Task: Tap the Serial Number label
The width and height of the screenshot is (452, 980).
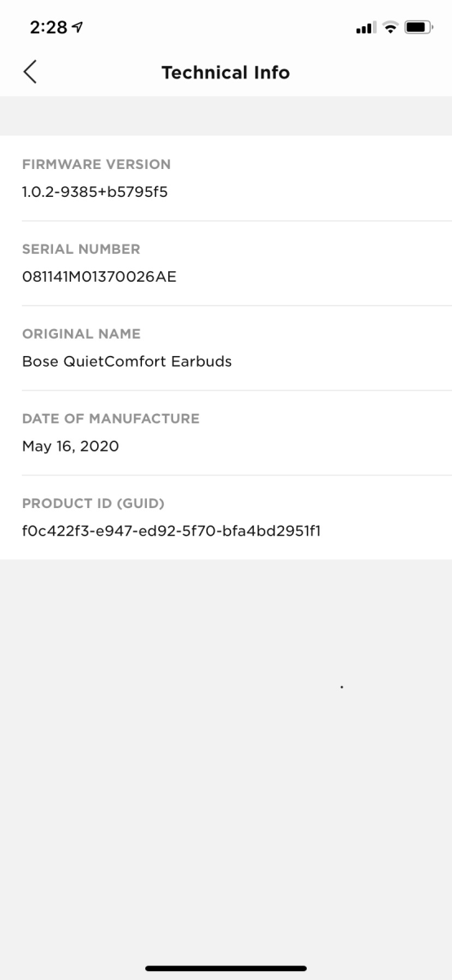Action: 81,249
